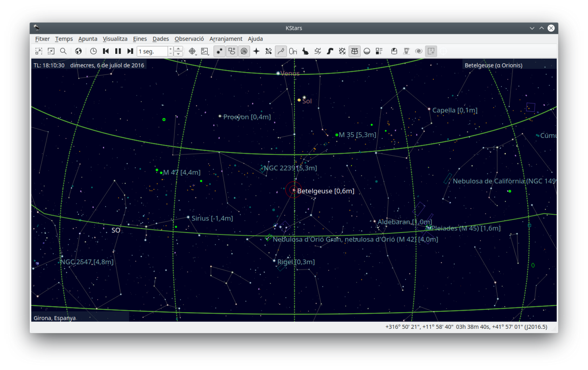
Task: Pause the simulation clock
Action: (x=118, y=51)
